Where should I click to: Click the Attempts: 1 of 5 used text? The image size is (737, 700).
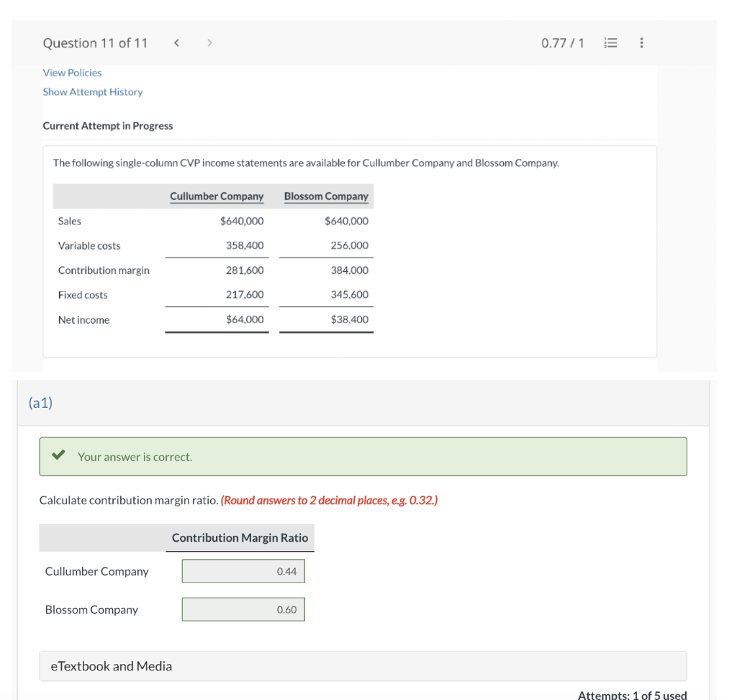(632, 694)
